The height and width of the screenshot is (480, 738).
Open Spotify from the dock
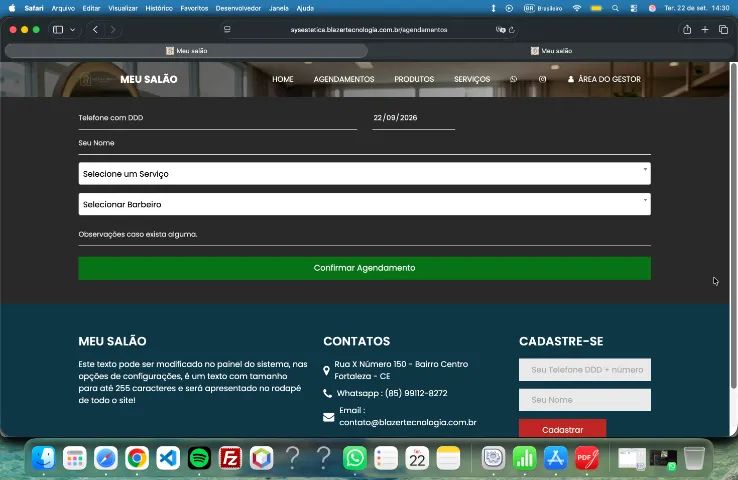click(199, 458)
